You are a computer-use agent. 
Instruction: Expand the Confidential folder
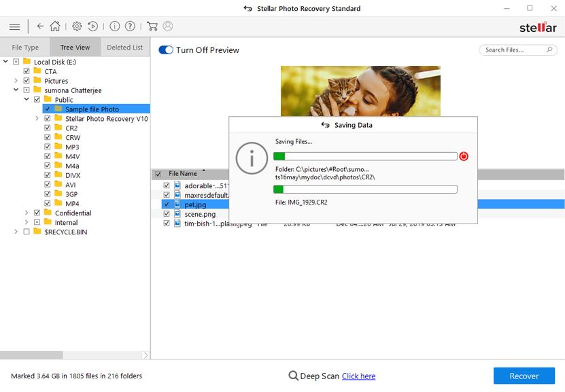(x=27, y=213)
